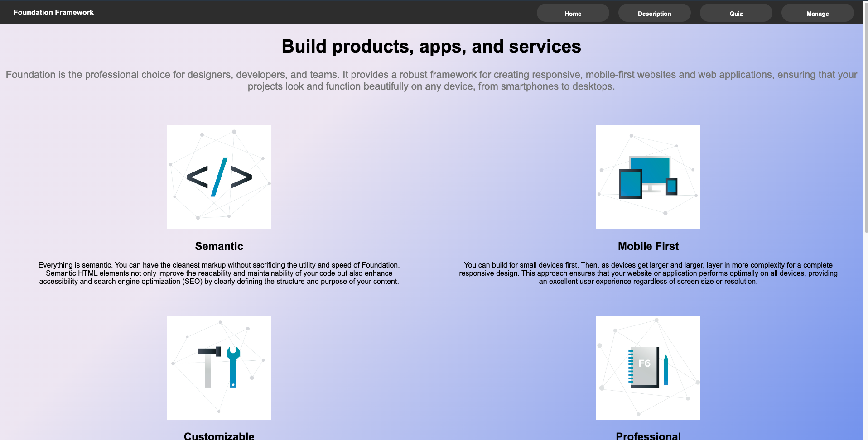Go to the Description page
The width and height of the screenshot is (868, 440).
[x=654, y=13]
